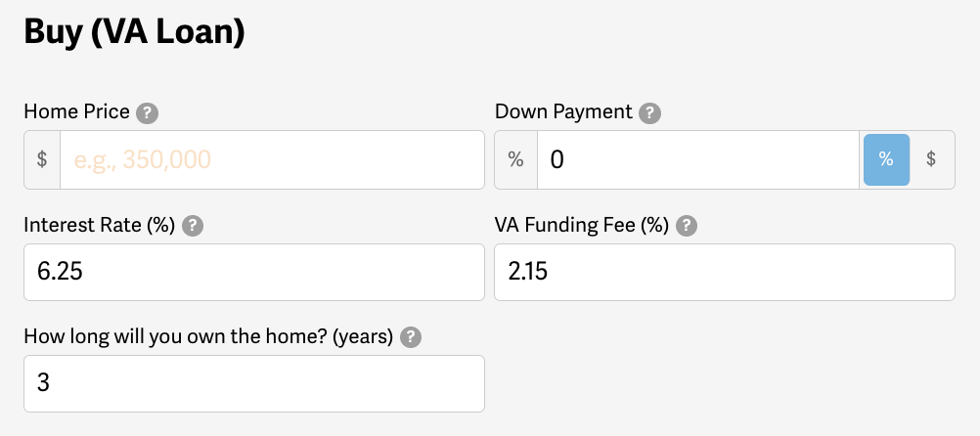
Task: Switch Down Payment to percent mode
Action: [886, 159]
